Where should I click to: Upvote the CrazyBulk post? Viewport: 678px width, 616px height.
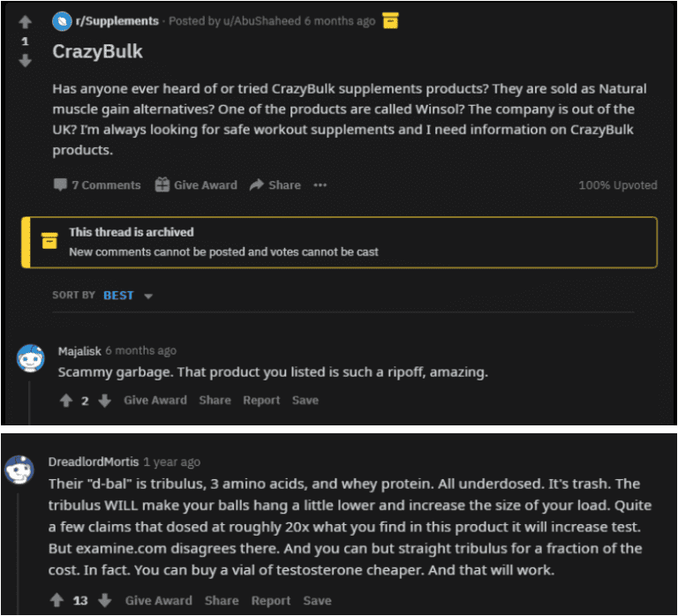[25, 21]
